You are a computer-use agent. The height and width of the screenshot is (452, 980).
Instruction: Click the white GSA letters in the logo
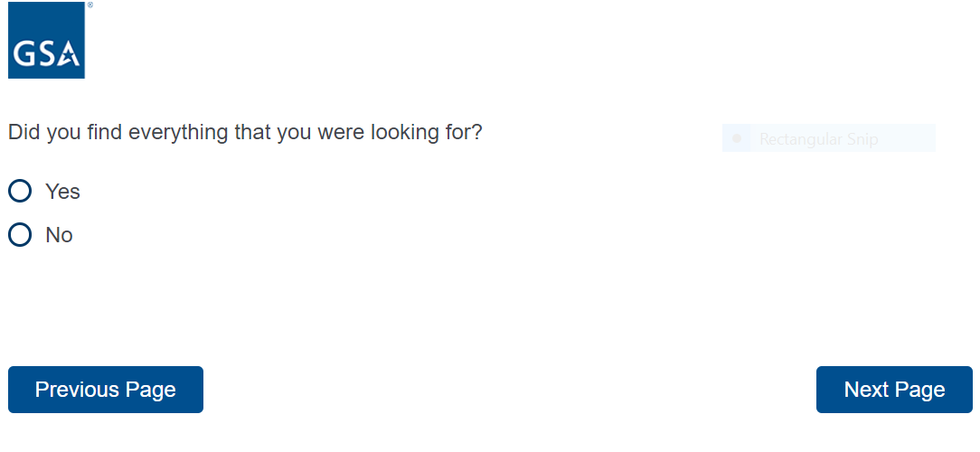coord(36,57)
